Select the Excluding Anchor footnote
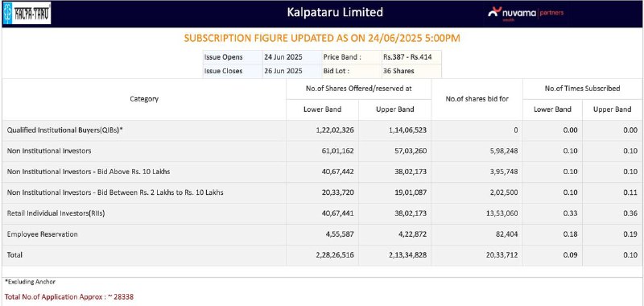Image resolution: width=644 pixels, height=306 pixels. click(x=30, y=282)
